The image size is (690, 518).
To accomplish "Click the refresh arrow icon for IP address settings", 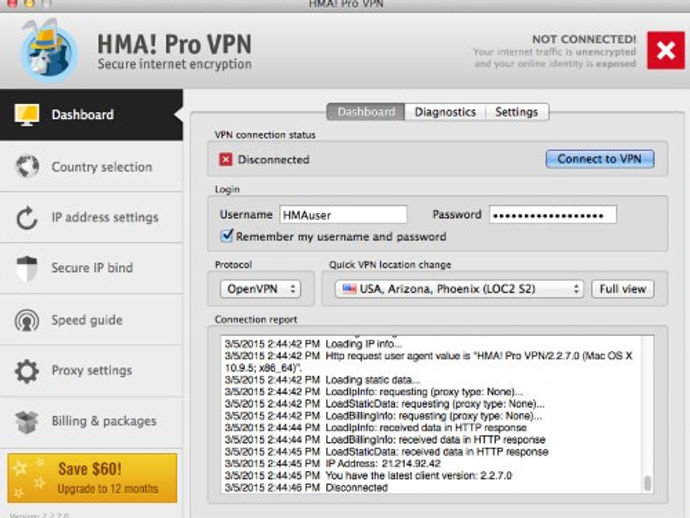I will (x=26, y=218).
